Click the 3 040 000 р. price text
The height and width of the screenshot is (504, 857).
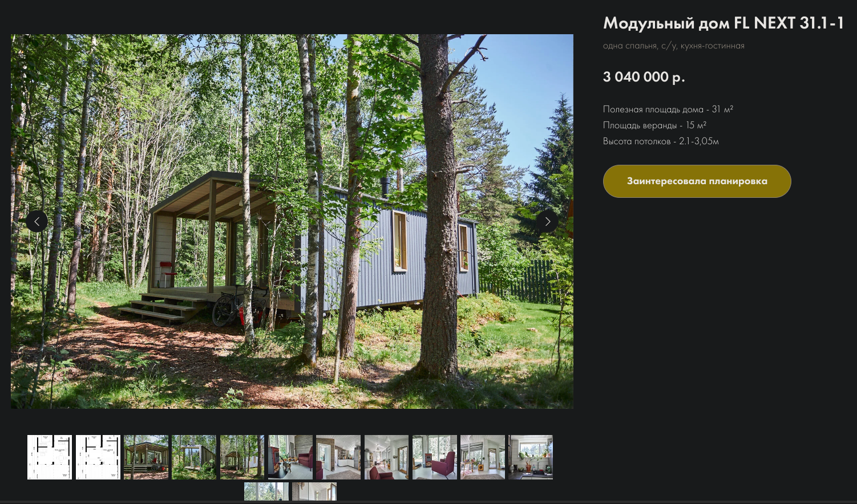[x=644, y=77]
